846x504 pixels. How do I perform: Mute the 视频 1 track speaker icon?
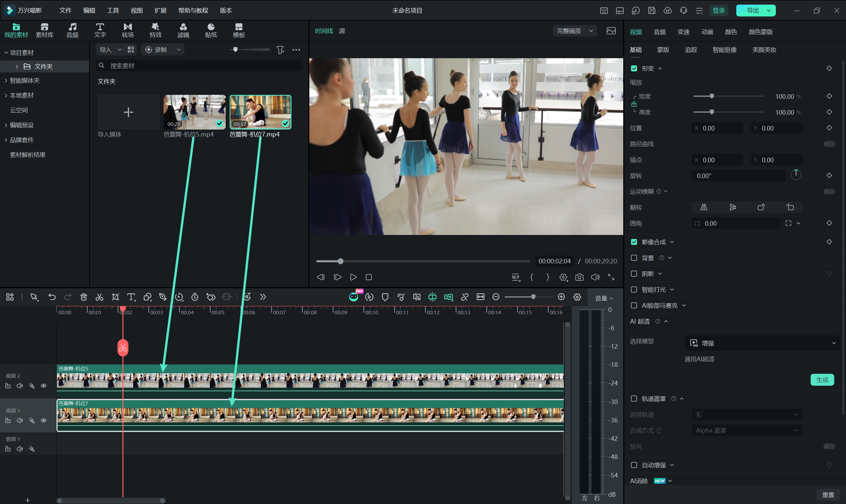pos(20,420)
